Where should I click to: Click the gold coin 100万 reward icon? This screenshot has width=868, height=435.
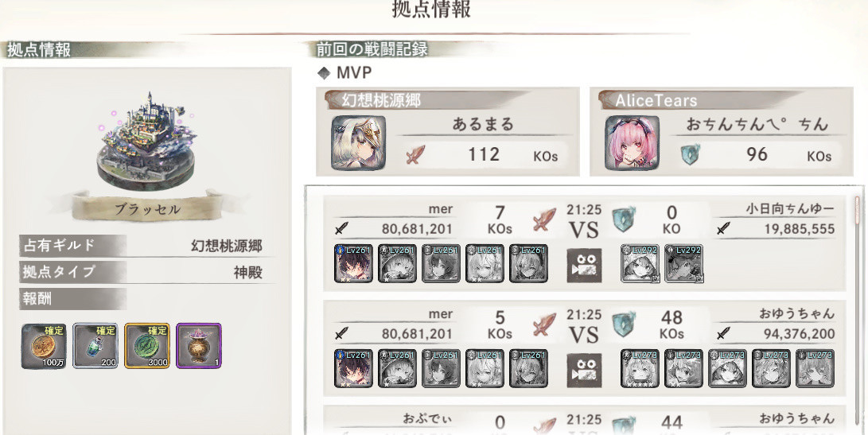click(x=44, y=347)
